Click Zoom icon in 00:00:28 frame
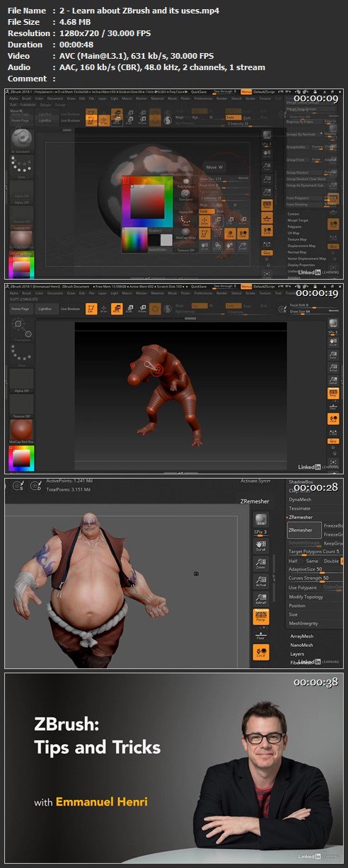This screenshot has width=348, height=868. click(x=260, y=564)
